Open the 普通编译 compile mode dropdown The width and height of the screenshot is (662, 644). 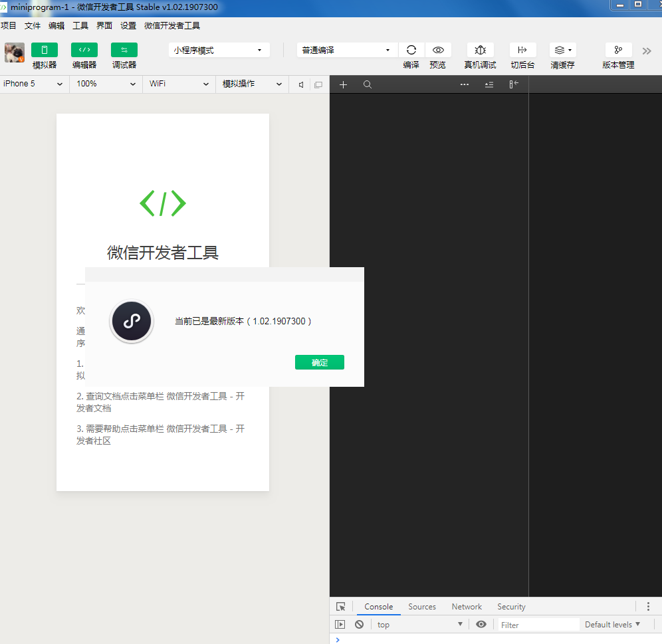pos(347,51)
